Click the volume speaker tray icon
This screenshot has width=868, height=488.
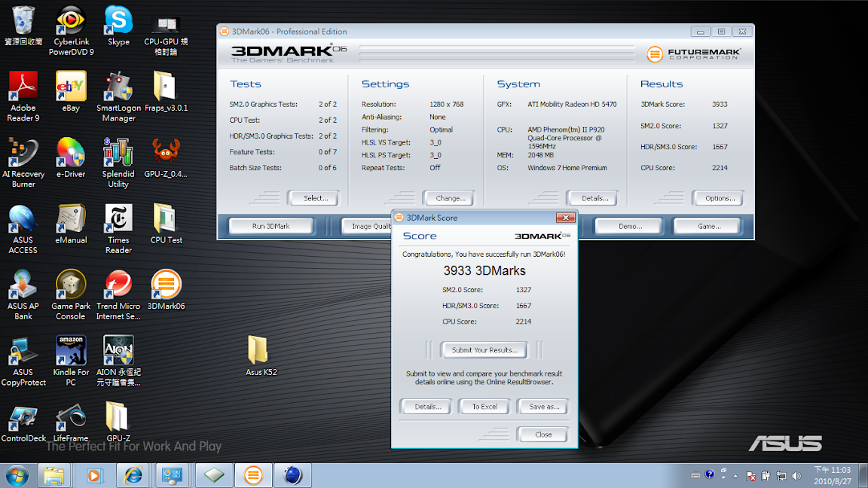[796, 476]
